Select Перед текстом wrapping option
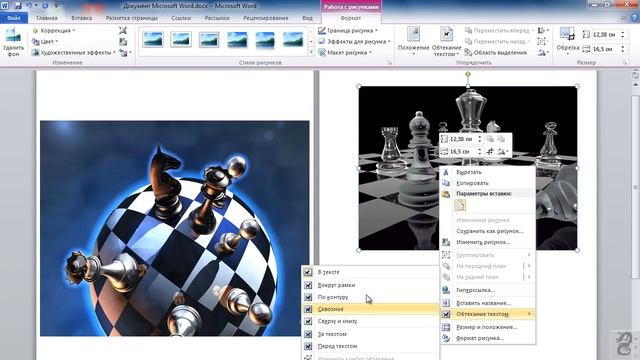 [371, 346]
